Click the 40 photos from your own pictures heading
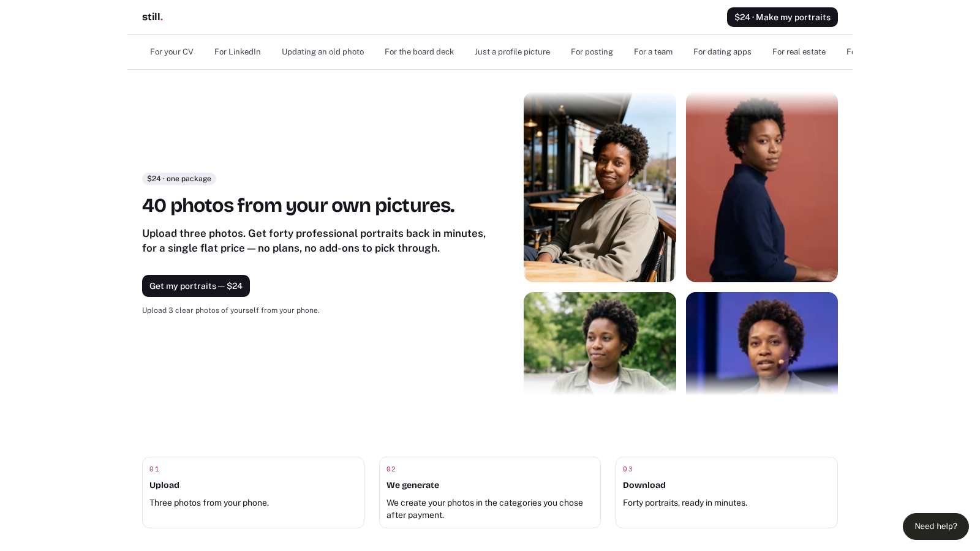The image size is (980, 551). coord(298,205)
